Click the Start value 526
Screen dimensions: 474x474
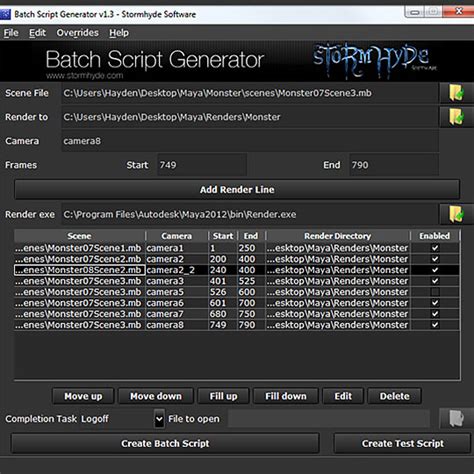click(223, 292)
